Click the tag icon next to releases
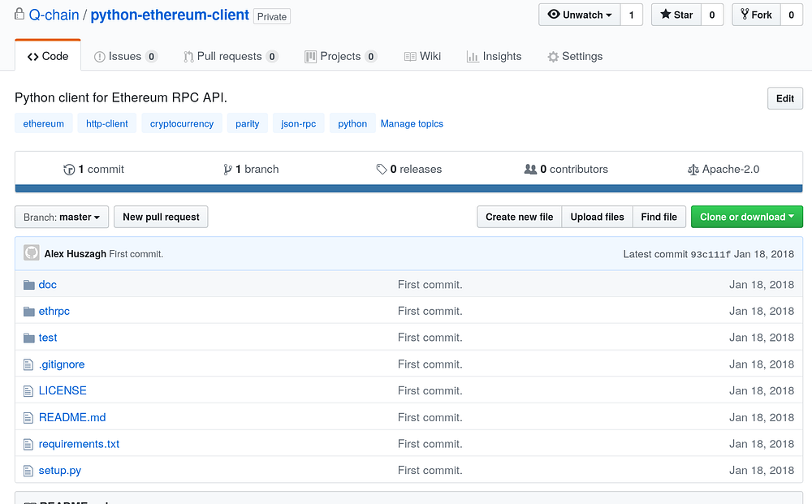812x504 pixels. coord(382,169)
